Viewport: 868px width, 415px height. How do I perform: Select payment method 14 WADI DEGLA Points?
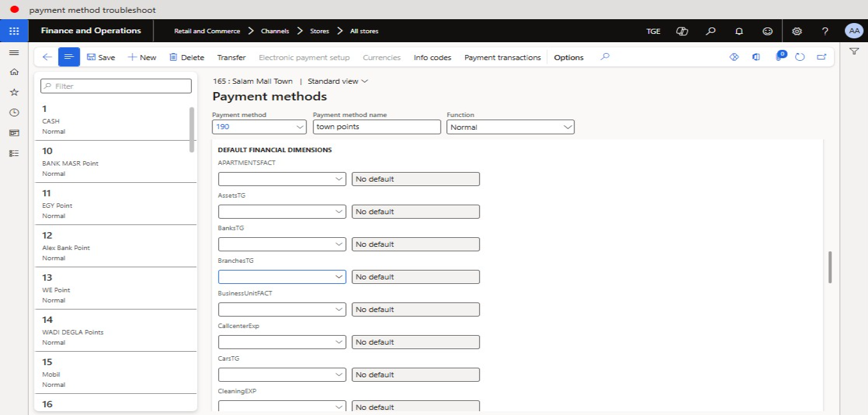click(115, 331)
